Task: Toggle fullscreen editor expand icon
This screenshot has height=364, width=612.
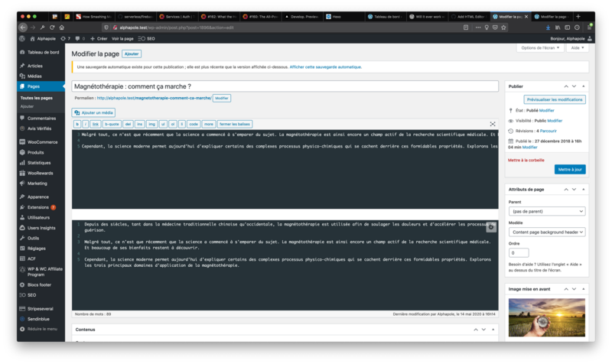Action: (x=493, y=124)
